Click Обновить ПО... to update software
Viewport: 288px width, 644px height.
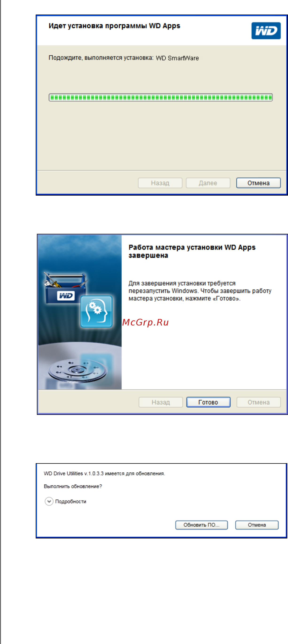tap(202, 525)
